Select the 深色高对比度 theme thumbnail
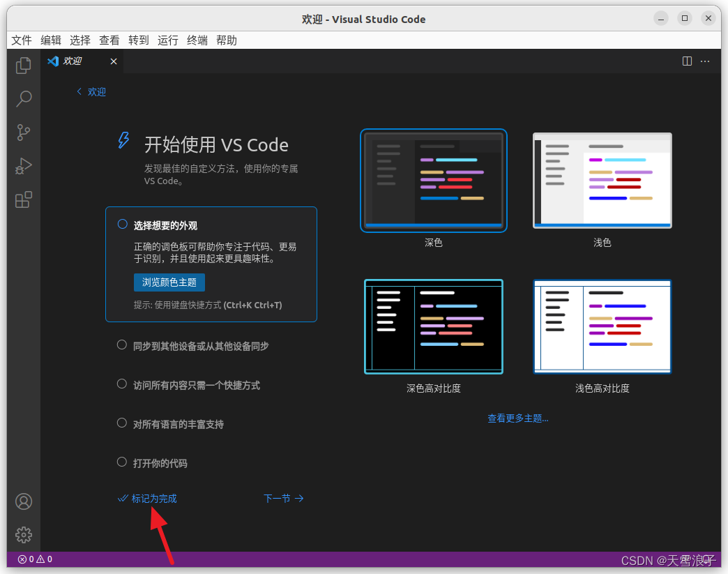The width and height of the screenshot is (728, 574). tap(434, 326)
